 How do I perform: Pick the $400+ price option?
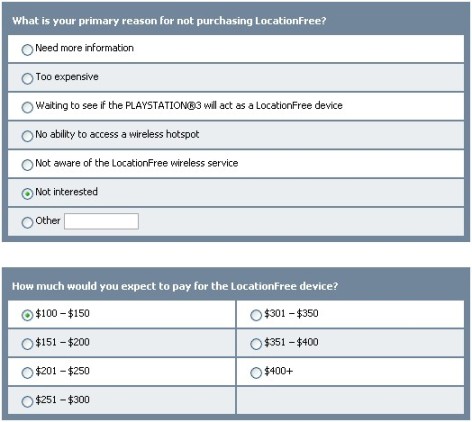(256, 373)
